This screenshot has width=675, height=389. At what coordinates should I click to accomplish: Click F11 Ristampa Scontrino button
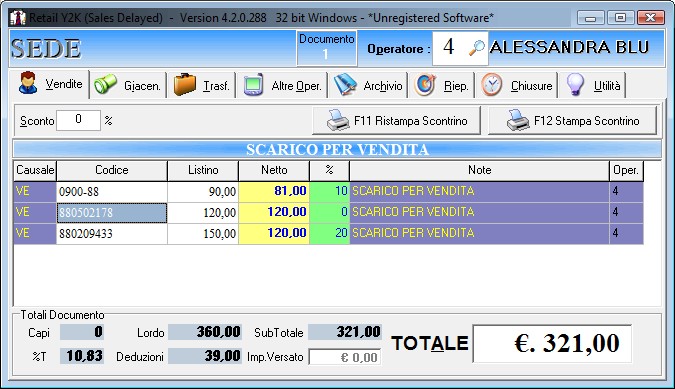(396, 120)
